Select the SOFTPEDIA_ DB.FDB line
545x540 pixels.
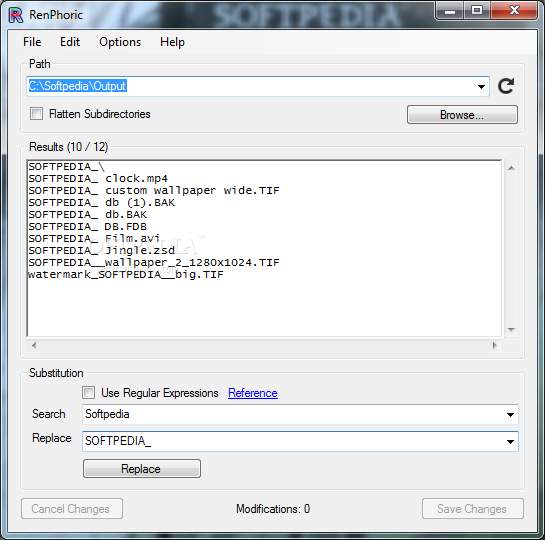pos(88,227)
